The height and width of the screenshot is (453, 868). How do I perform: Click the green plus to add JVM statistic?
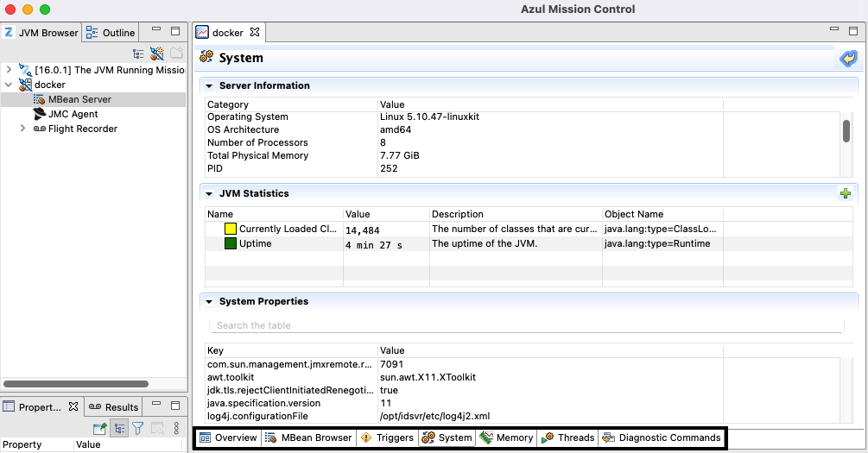point(846,193)
